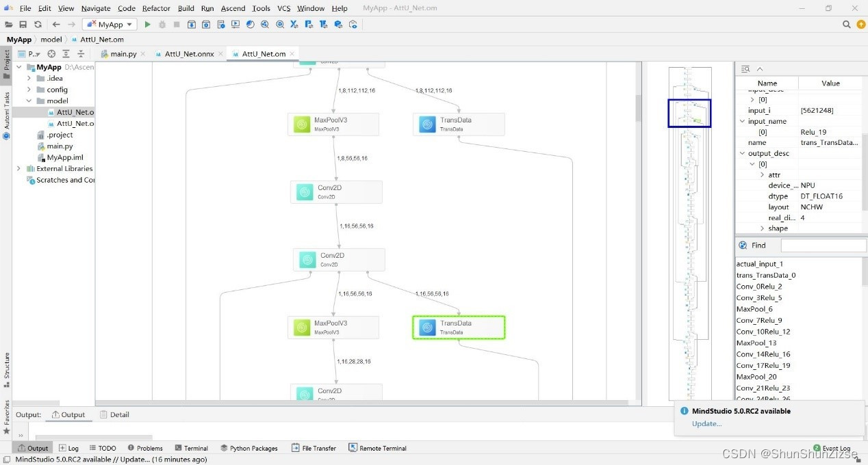This screenshot has height=465, width=868.
Task: Collapse the model folder
Action: coord(29,101)
